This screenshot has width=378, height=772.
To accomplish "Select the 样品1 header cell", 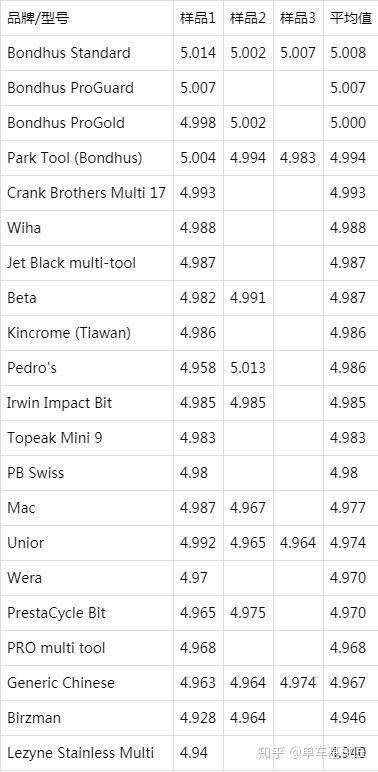I will pos(198,19).
